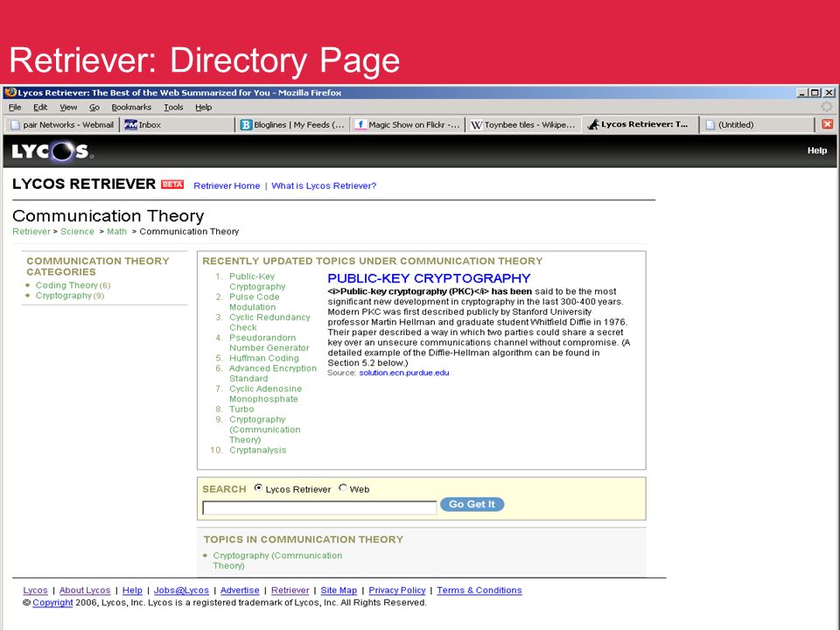Click the Bloglines tab favicon
The width and height of the screenshot is (840, 630).
tap(246, 125)
